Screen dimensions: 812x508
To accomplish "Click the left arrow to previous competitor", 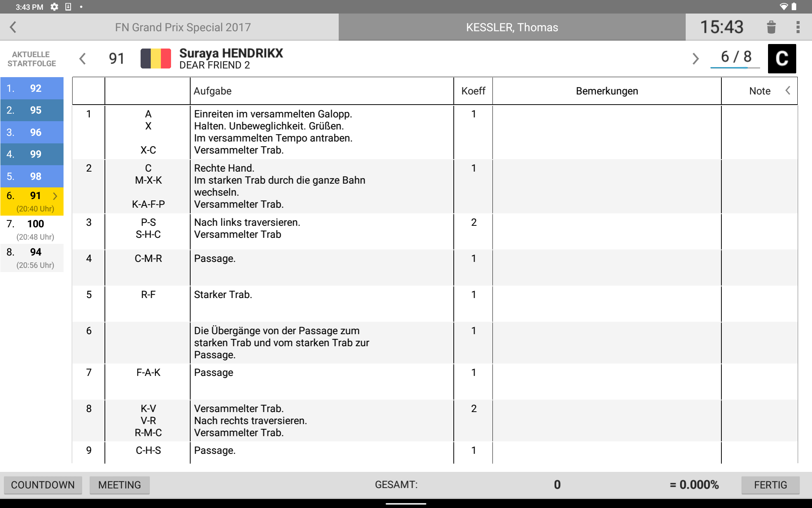I will [82, 58].
